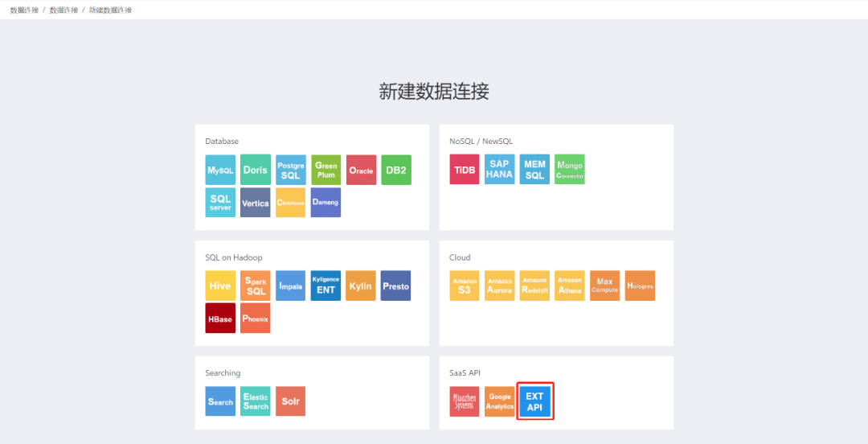Click the 新建数据连接 breadcrumb item
The height and width of the screenshot is (444, 868).
(x=110, y=10)
